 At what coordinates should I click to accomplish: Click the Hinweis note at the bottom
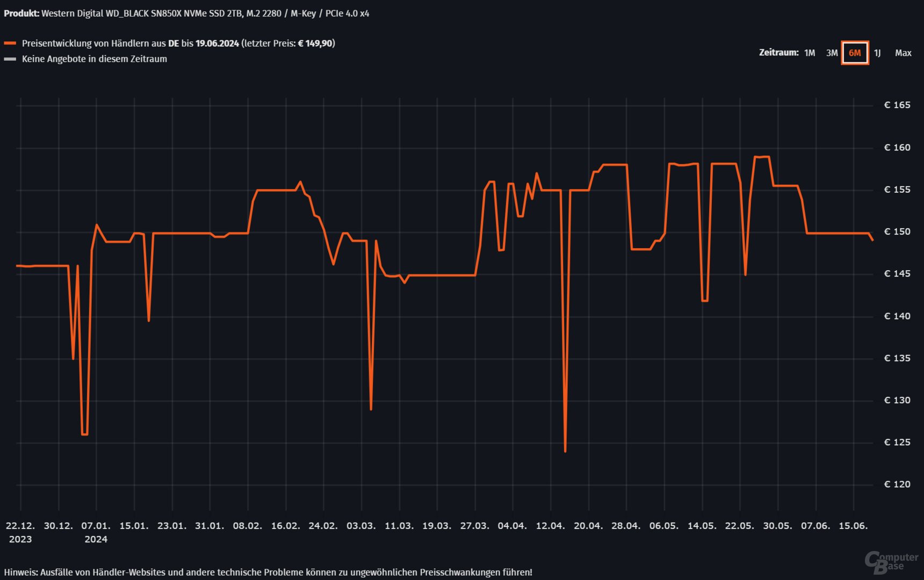(x=268, y=572)
